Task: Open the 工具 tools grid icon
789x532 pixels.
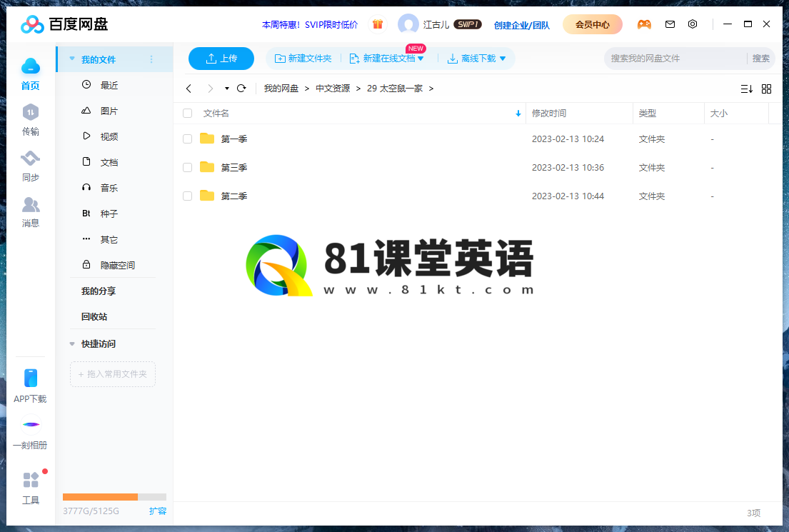Action: pos(31,480)
